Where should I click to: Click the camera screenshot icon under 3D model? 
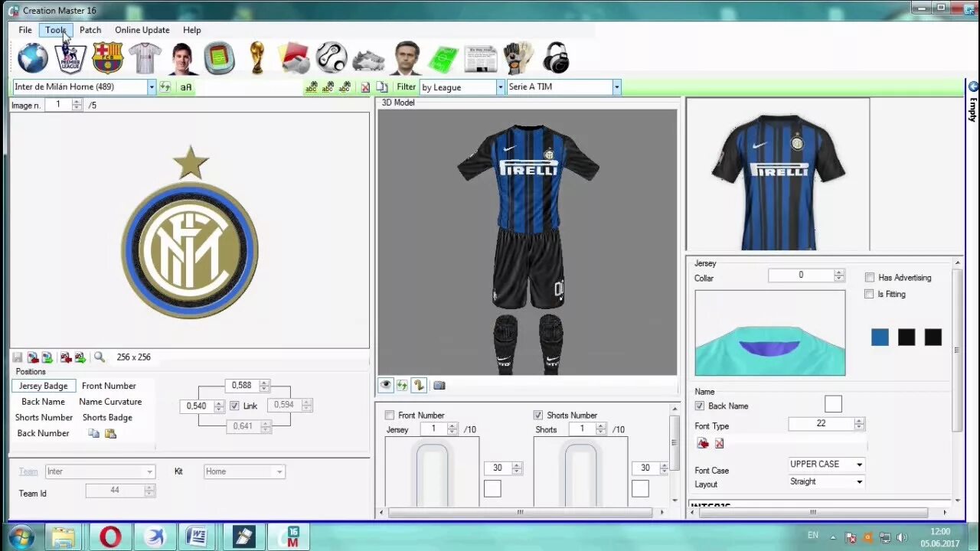point(439,386)
